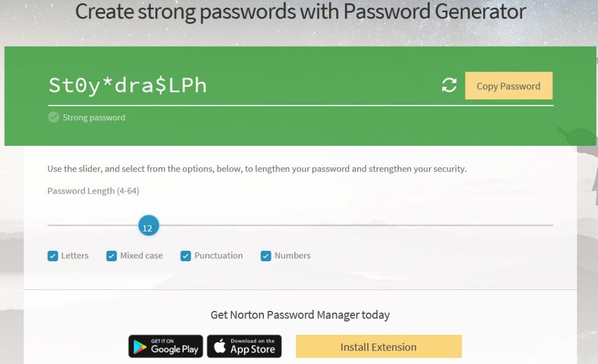This screenshot has width=598, height=364.
Task: Click the generated password text St0y*dra$LPh
Action: coord(127,85)
